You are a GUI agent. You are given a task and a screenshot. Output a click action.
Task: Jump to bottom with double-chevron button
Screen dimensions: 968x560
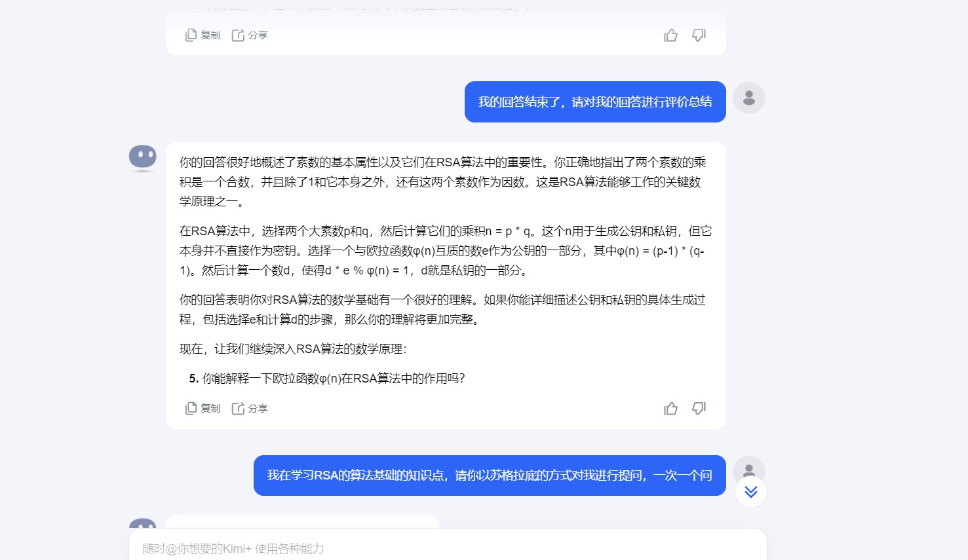click(751, 492)
